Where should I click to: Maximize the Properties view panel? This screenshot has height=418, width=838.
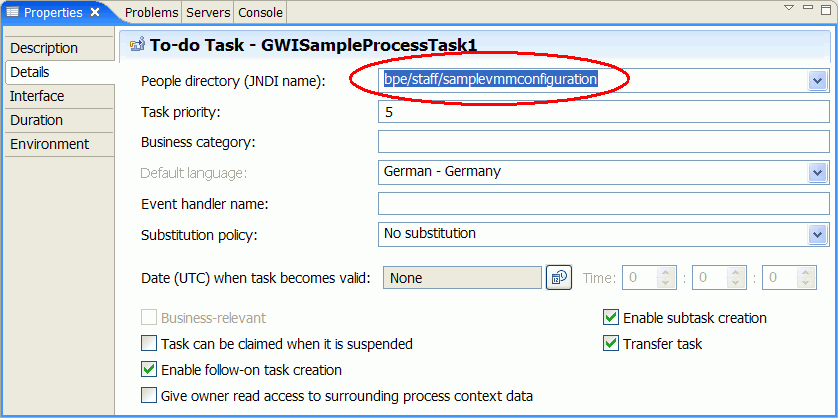coord(826,10)
